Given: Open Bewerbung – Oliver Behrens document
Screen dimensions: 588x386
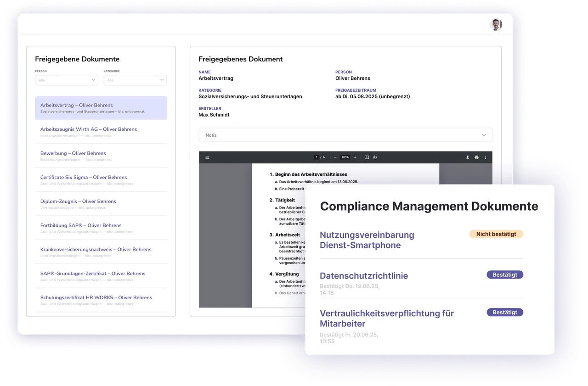Looking at the screenshot, I should tap(101, 156).
